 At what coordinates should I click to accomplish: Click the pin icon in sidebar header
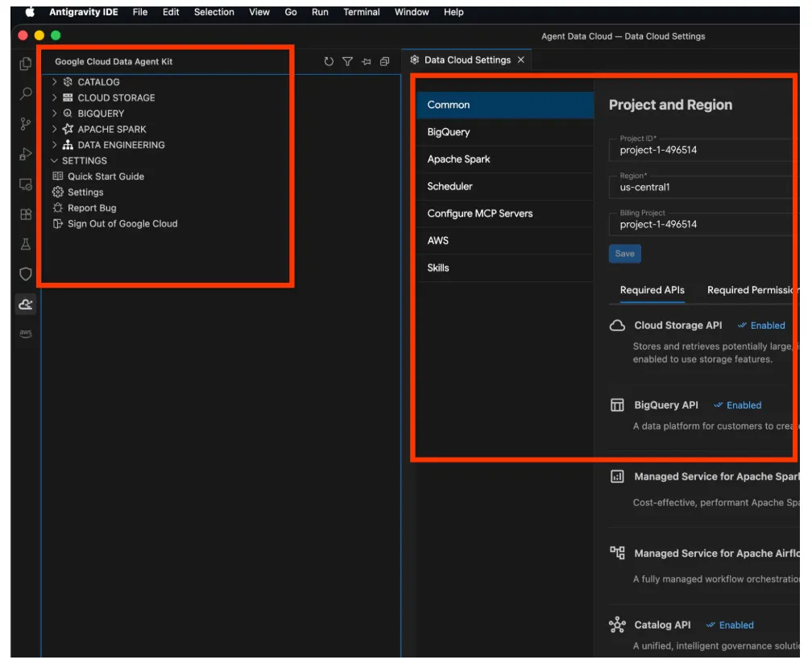[366, 61]
